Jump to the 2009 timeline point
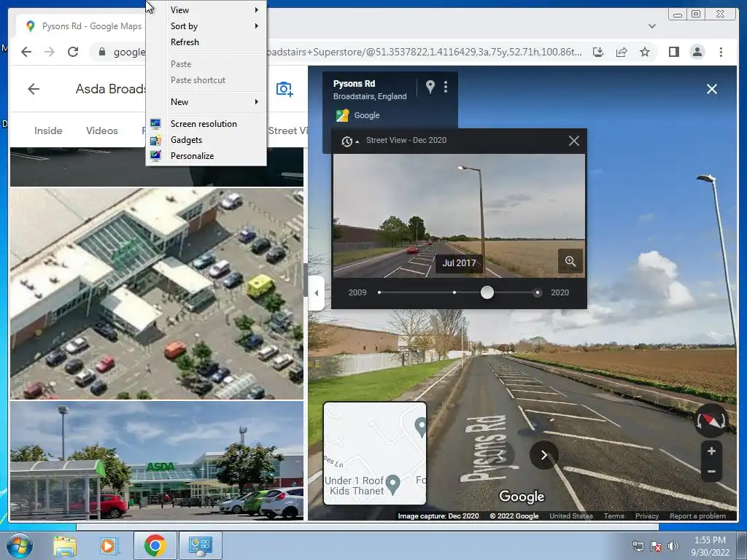 point(379,292)
